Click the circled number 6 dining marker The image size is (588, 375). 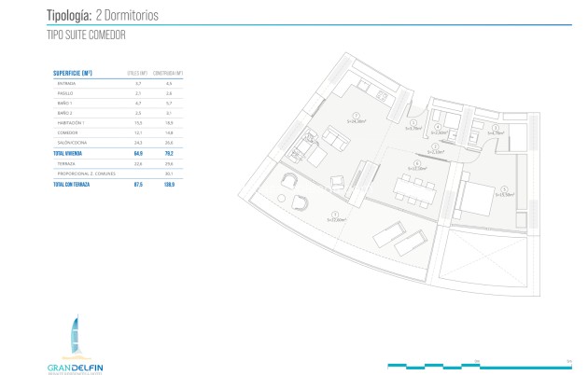click(x=417, y=163)
